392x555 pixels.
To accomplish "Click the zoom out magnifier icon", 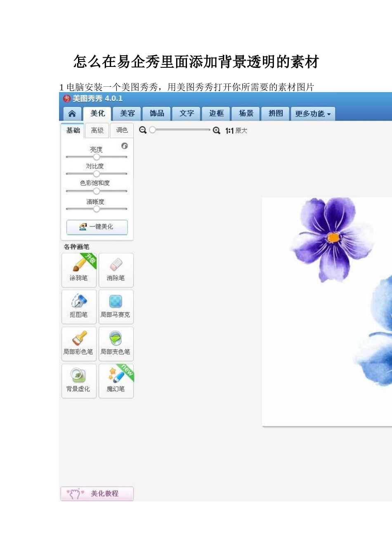I will [143, 130].
